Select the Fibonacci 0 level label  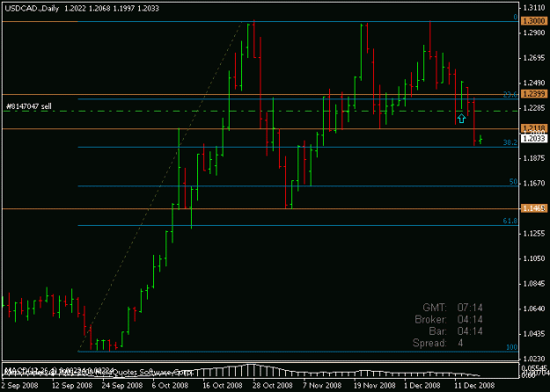point(516,17)
